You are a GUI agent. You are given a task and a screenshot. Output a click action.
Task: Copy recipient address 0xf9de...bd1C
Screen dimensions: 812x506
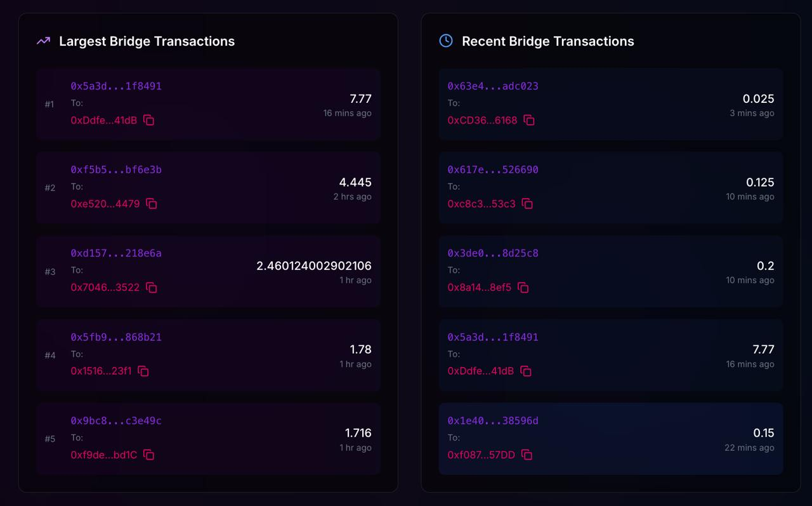(149, 455)
